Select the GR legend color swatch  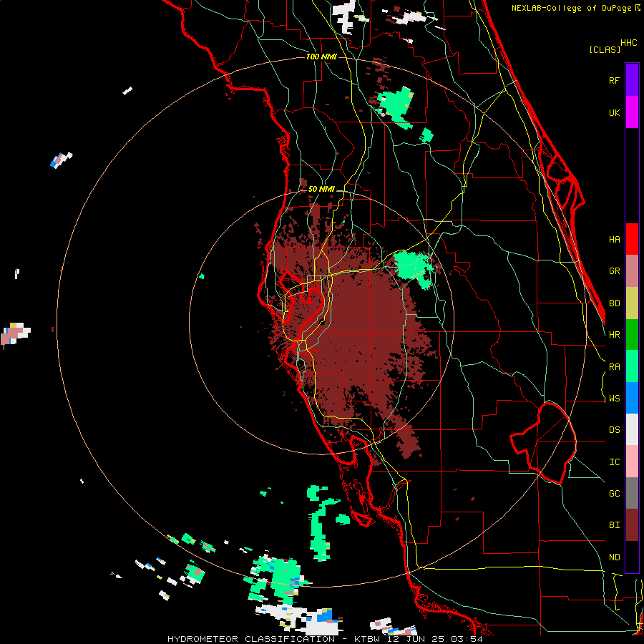(632, 271)
